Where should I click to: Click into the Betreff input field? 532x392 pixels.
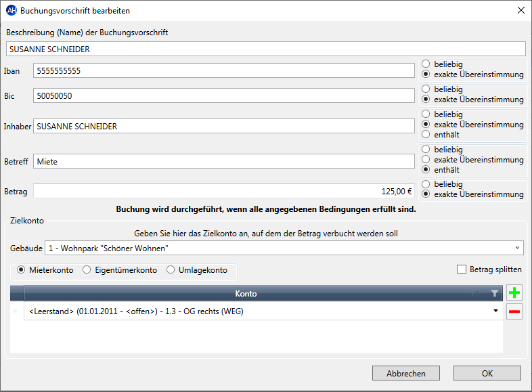click(x=224, y=161)
